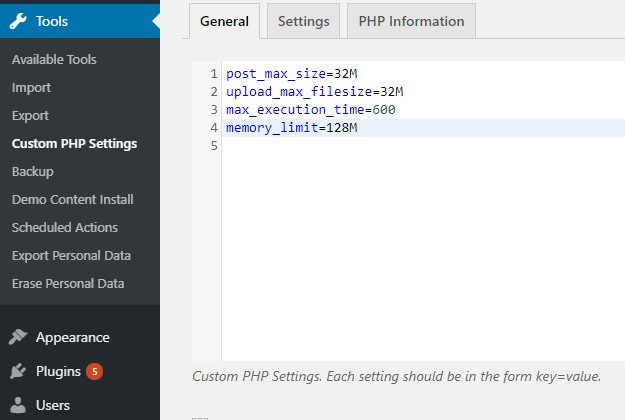Open Demo Content Install page
Image resolution: width=625 pixels, height=420 pixels.
(x=73, y=199)
